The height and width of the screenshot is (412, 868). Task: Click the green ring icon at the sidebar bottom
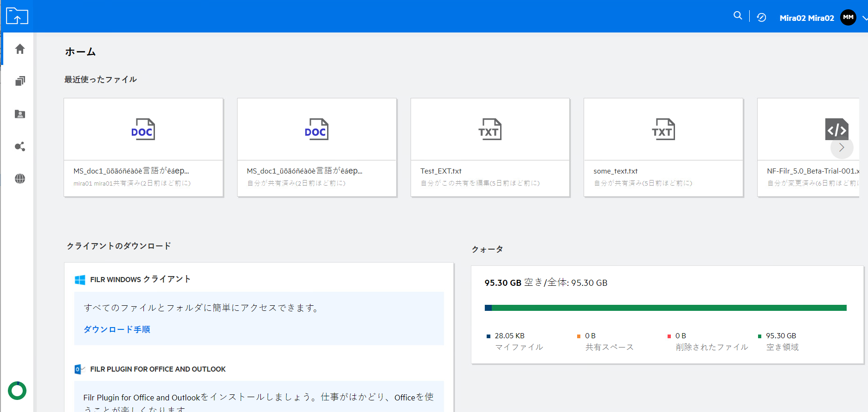[x=17, y=391]
